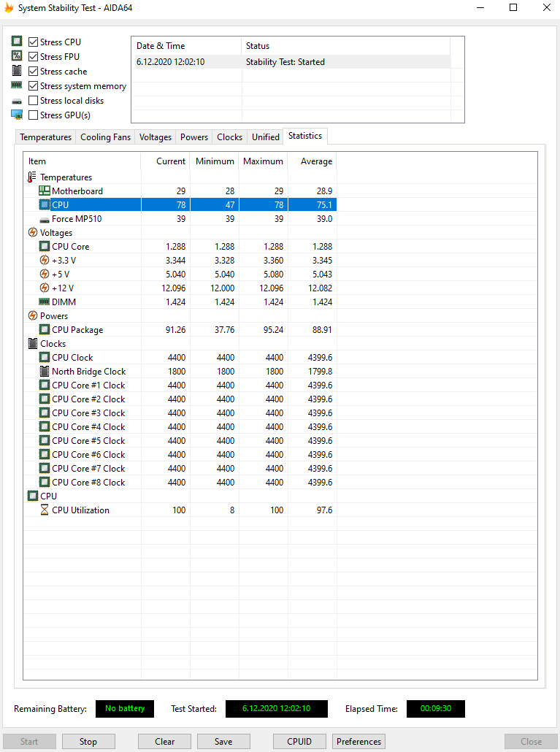Uncheck the Stress CPU checkbox
560x752 pixels.
(33, 42)
